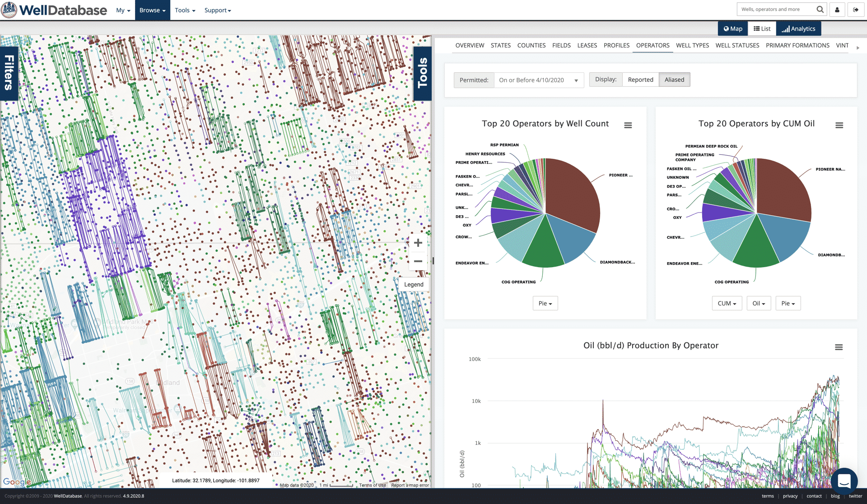Image resolution: width=867 pixels, height=504 pixels.
Task: Open the user account icon
Action: click(x=837, y=9)
